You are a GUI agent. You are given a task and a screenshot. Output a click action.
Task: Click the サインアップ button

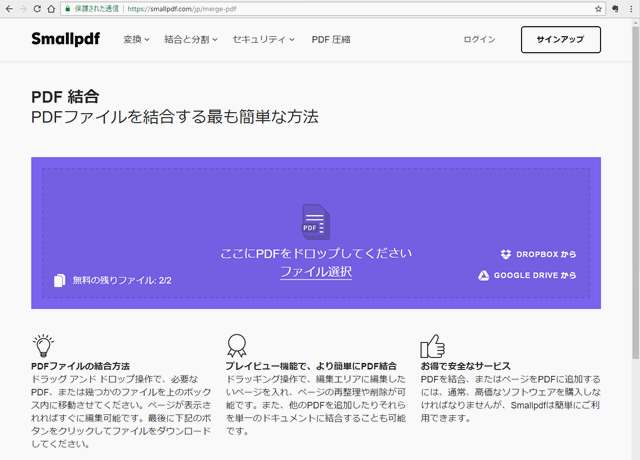click(560, 40)
